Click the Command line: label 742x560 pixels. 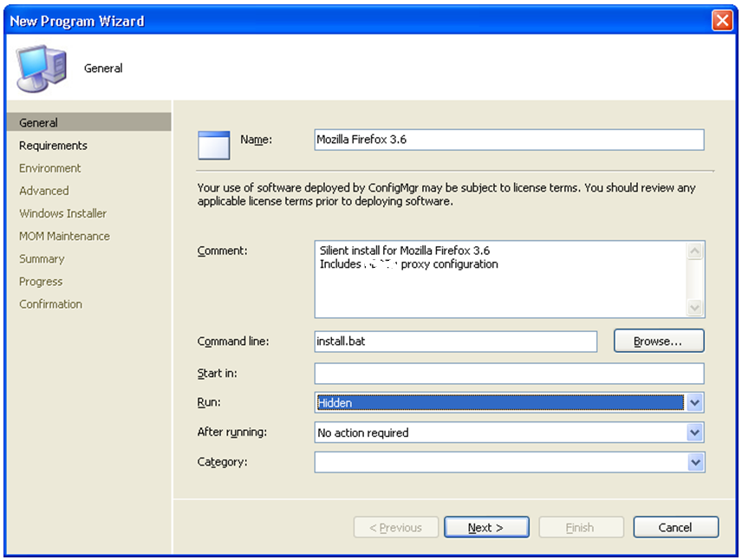click(x=233, y=342)
